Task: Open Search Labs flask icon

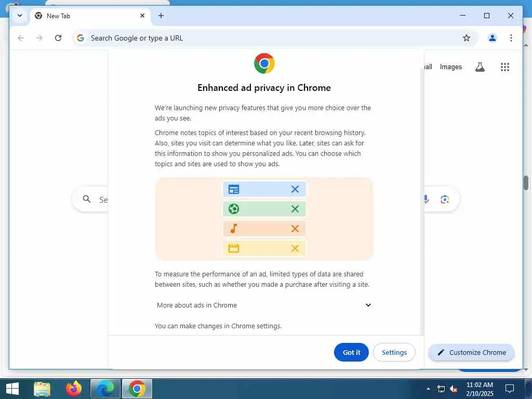Action: (480, 67)
